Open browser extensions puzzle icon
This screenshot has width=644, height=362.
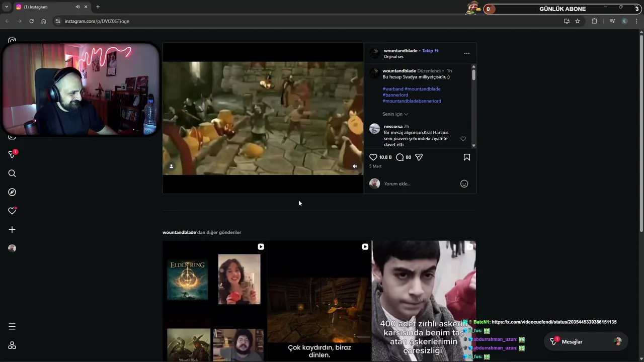pyautogui.click(x=595, y=21)
